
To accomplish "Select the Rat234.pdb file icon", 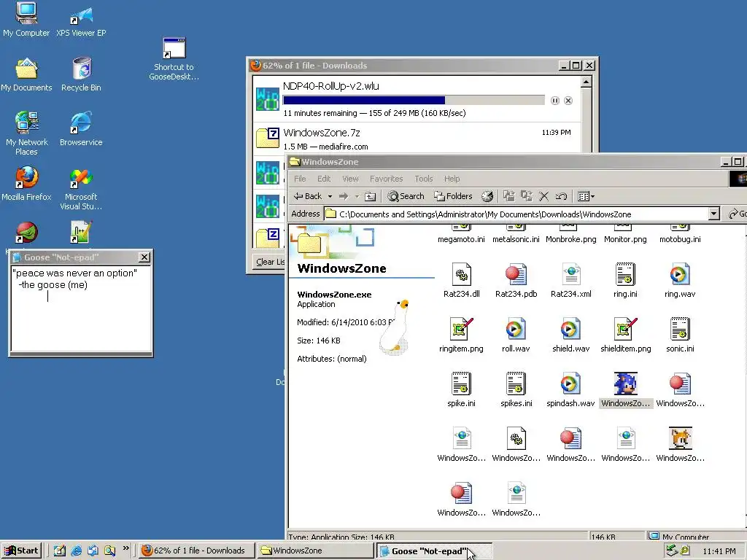I will (x=516, y=274).
